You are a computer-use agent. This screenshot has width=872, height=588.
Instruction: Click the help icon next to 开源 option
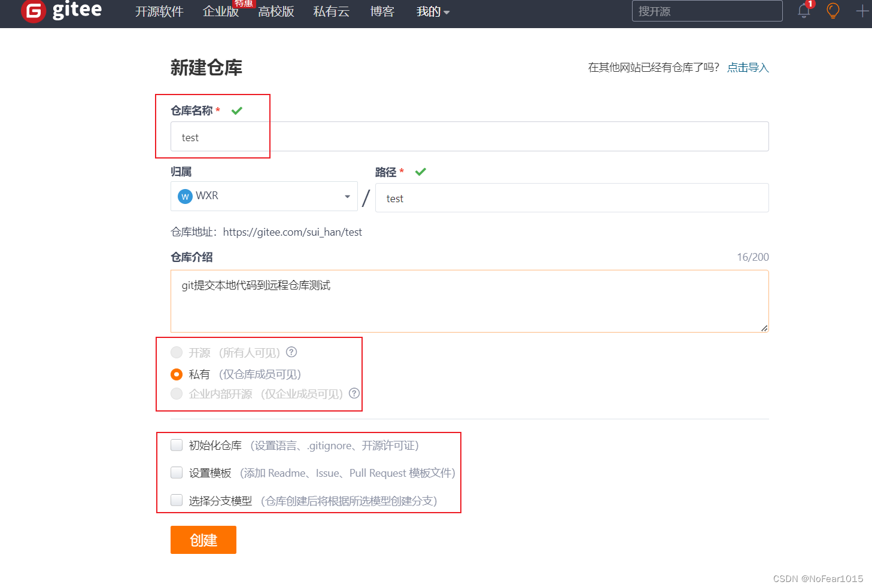coord(291,352)
